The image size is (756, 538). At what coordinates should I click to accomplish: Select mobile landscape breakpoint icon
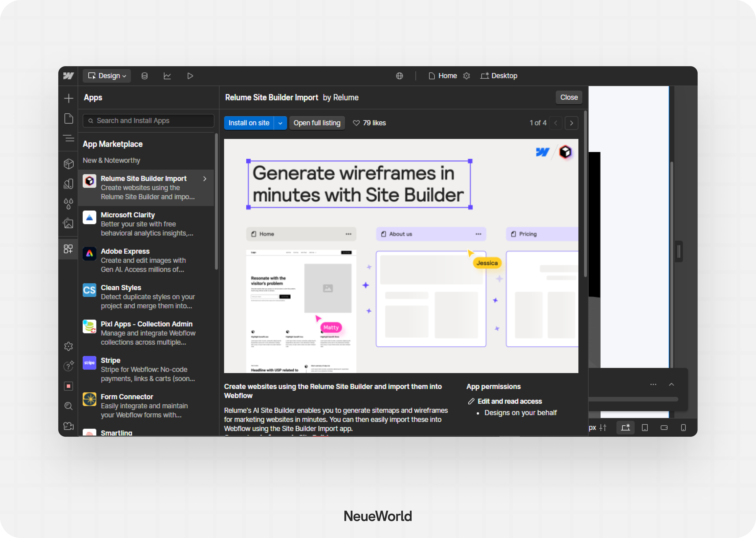(664, 428)
